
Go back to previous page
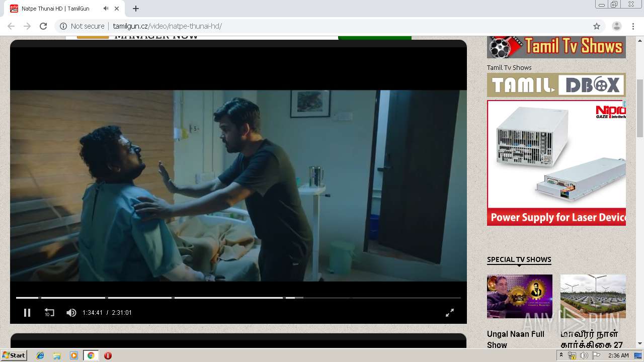(11, 26)
